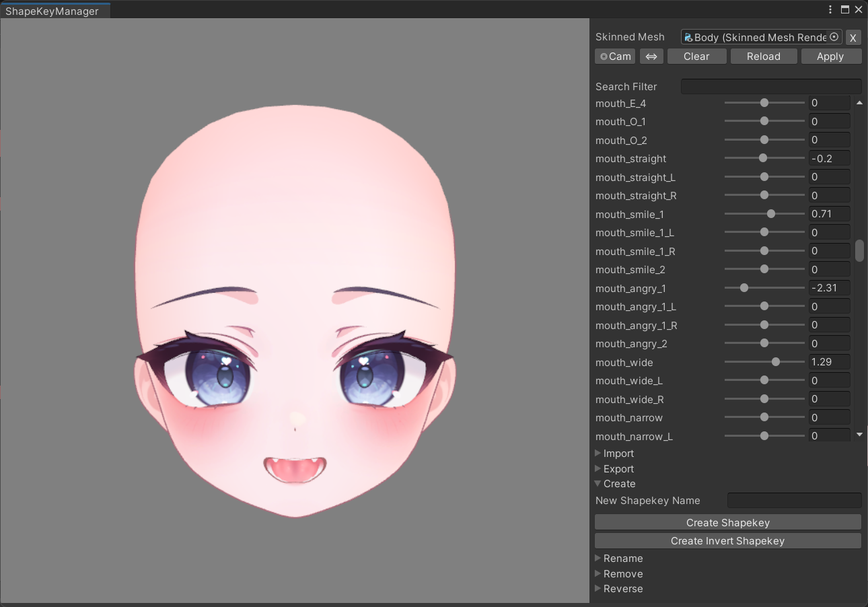Viewport: 868px width, 607px height.
Task: Click the Skinned Mesh object picker target icon
Action: tap(834, 37)
